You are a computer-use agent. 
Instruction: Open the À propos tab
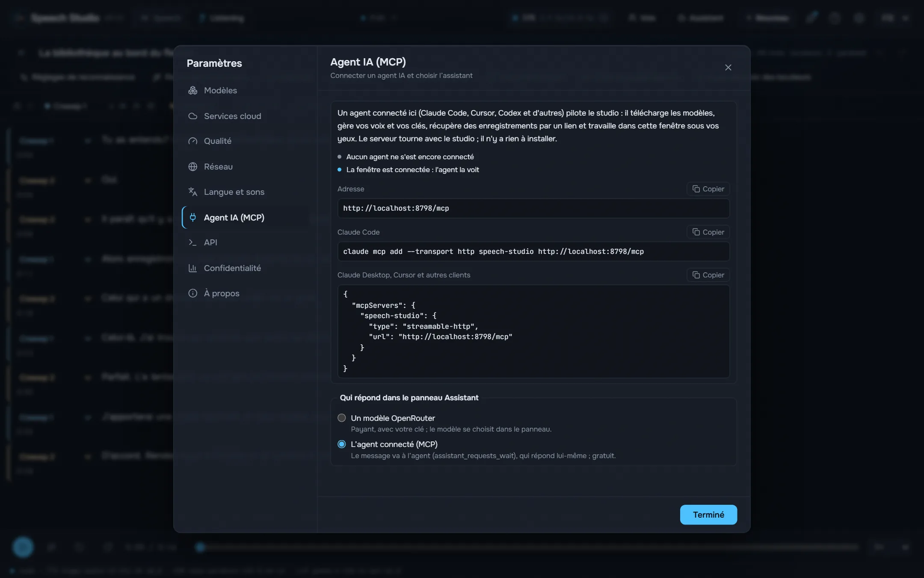click(245, 293)
